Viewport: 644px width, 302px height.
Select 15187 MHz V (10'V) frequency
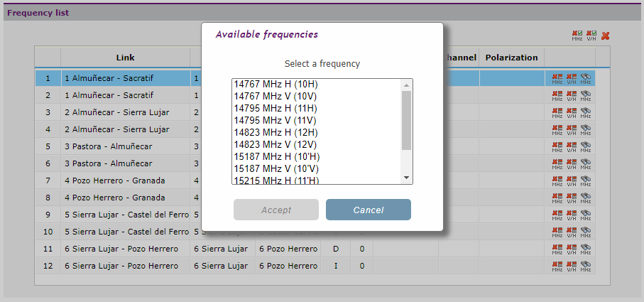pos(316,169)
